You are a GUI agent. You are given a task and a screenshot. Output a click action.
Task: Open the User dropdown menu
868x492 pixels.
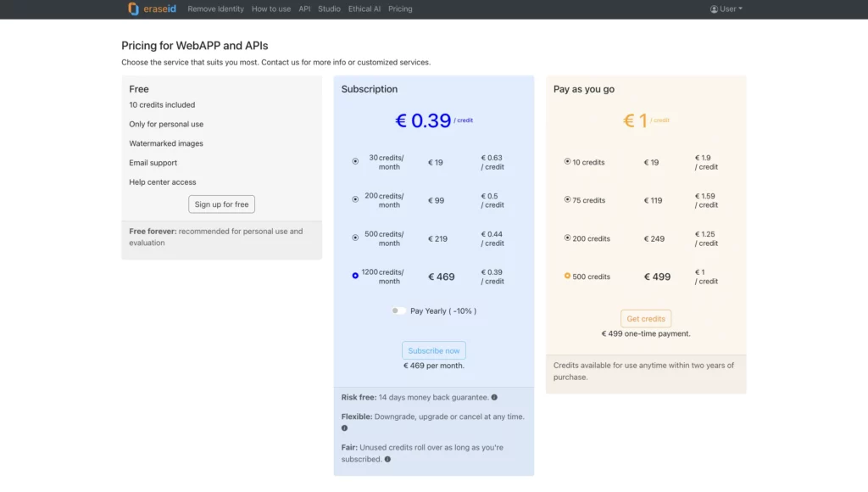click(726, 8)
